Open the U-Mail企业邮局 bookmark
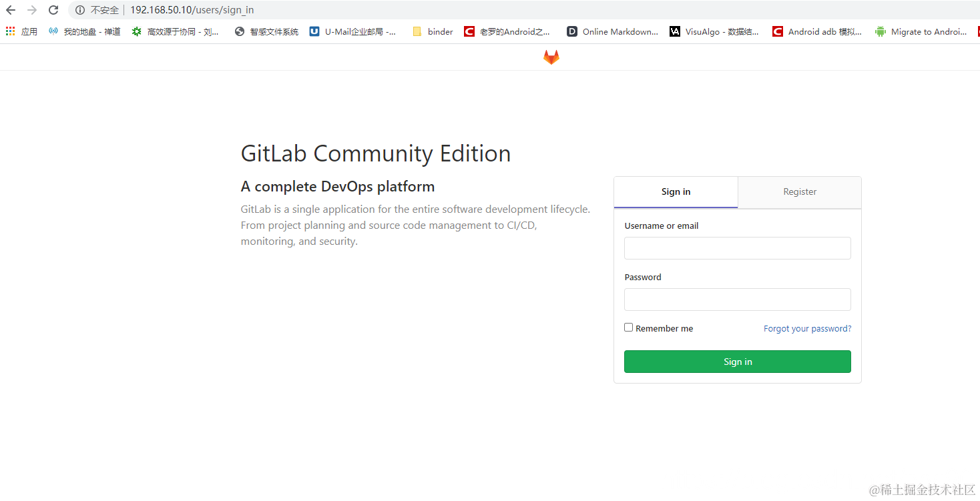This screenshot has width=980, height=501. pos(352,31)
